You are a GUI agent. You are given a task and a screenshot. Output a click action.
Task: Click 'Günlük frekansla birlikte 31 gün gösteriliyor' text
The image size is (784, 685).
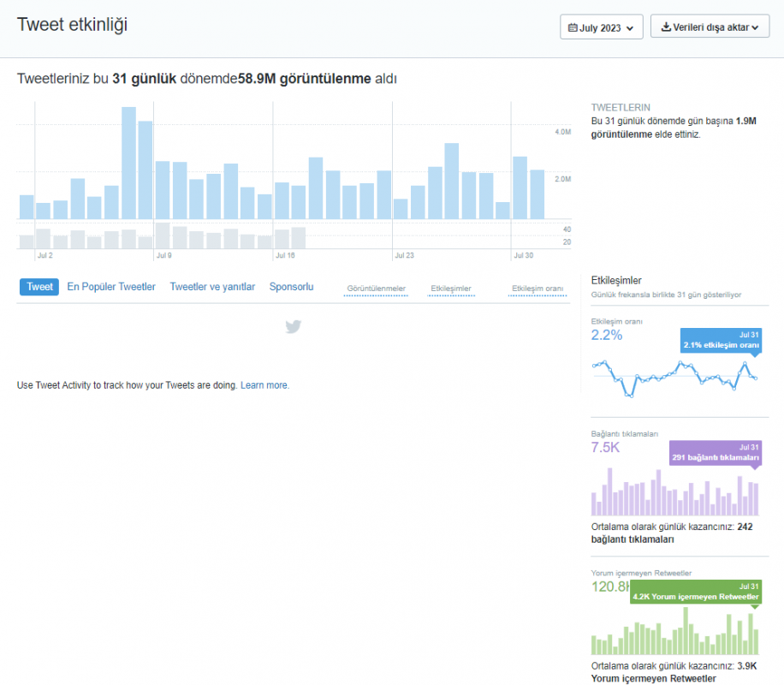(x=666, y=295)
